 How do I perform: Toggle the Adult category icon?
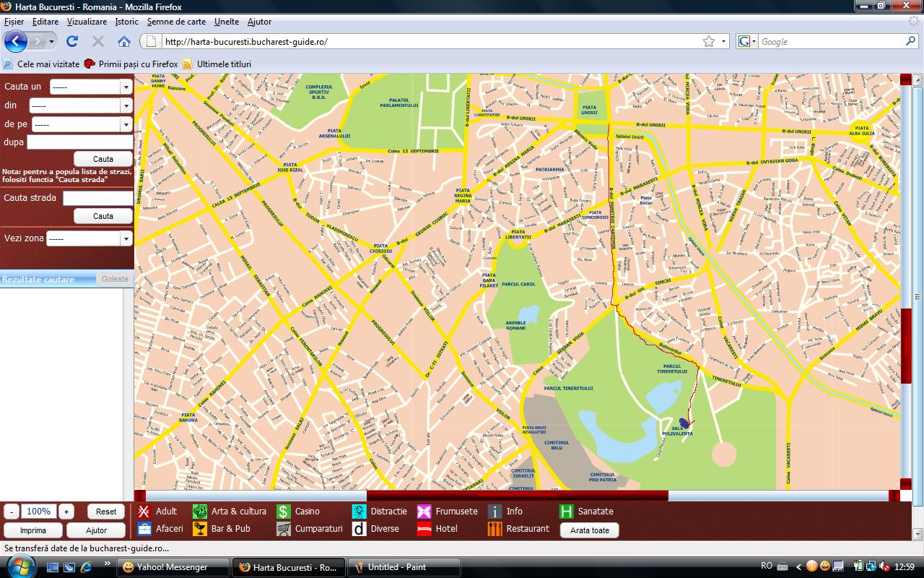(x=144, y=512)
